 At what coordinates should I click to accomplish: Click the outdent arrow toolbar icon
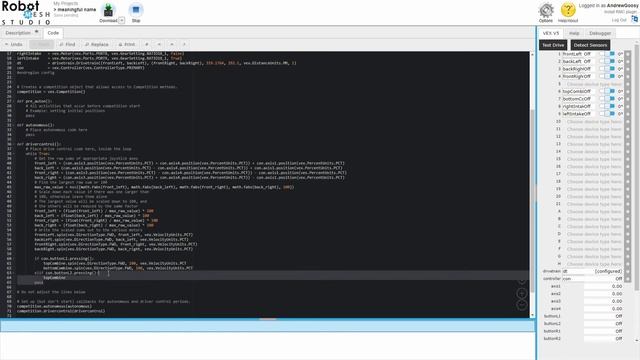click(159, 44)
